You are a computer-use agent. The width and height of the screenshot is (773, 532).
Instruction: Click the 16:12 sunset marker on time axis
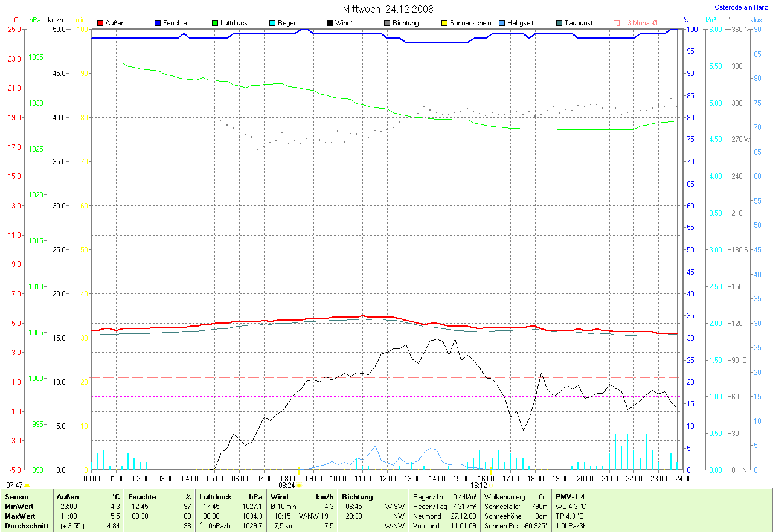click(490, 485)
